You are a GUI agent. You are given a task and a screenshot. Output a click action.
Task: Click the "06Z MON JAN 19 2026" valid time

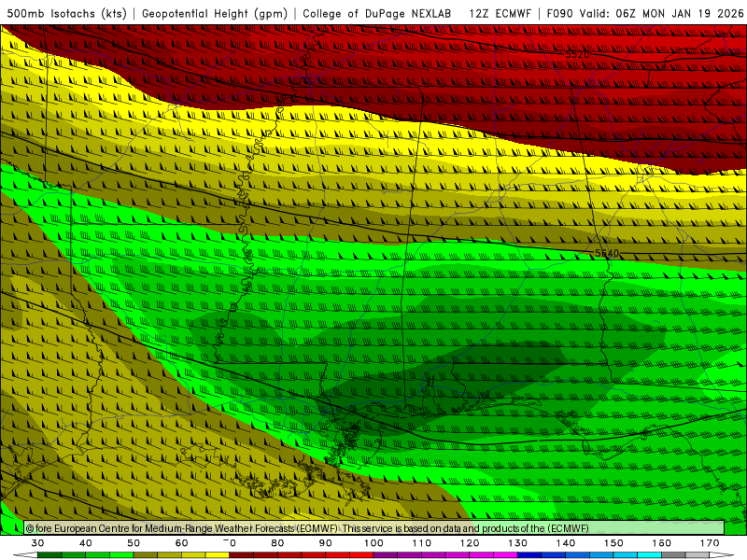[x=680, y=13]
